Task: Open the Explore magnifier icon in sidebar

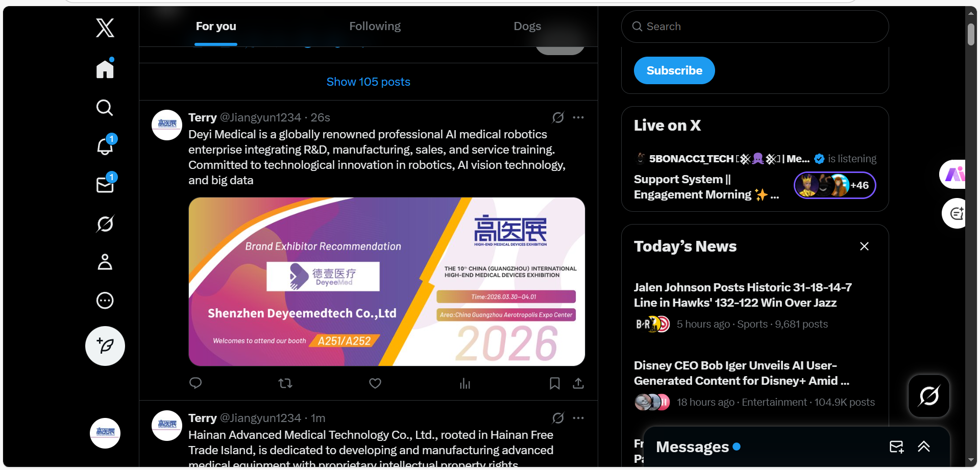Action: [105, 108]
